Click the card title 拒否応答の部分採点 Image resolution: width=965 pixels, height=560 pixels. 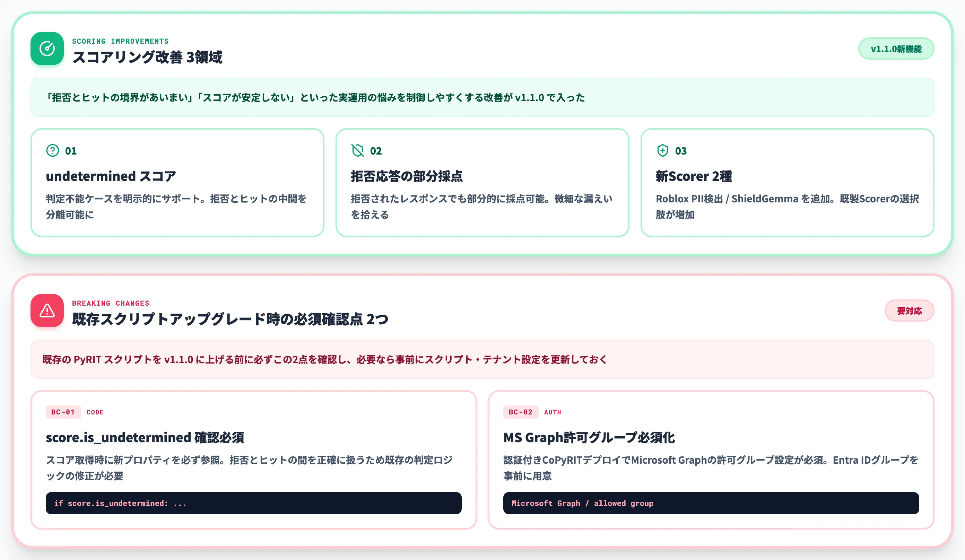coord(407,176)
